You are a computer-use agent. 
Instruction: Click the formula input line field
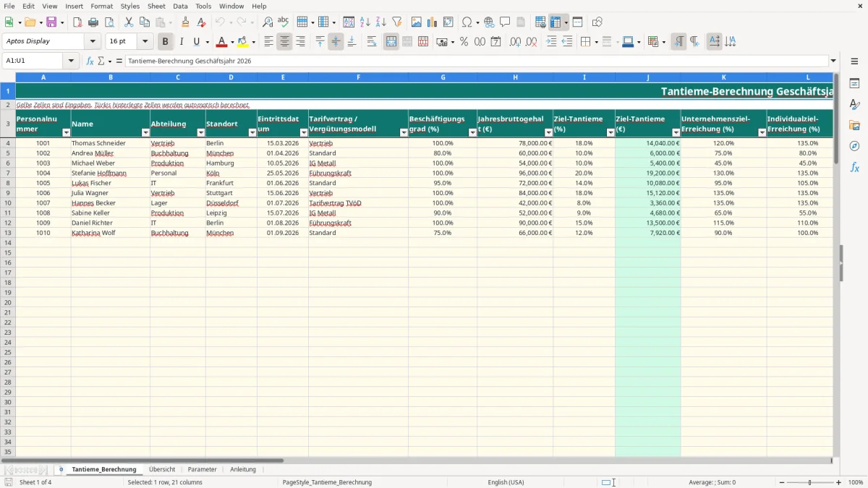(477, 61)
